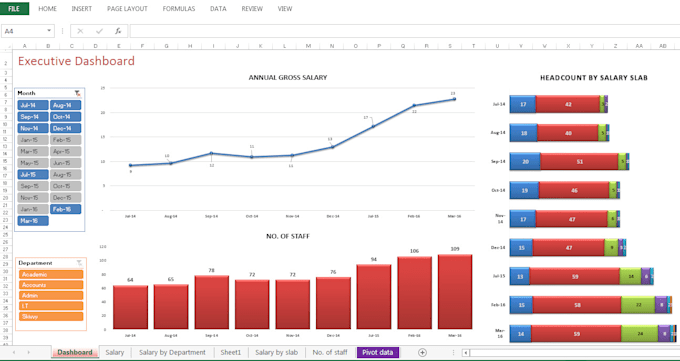The height and width of the screenshot is (361, 680).
Task: Open the purple Pivot data sheet
Action: pos(377,352)
